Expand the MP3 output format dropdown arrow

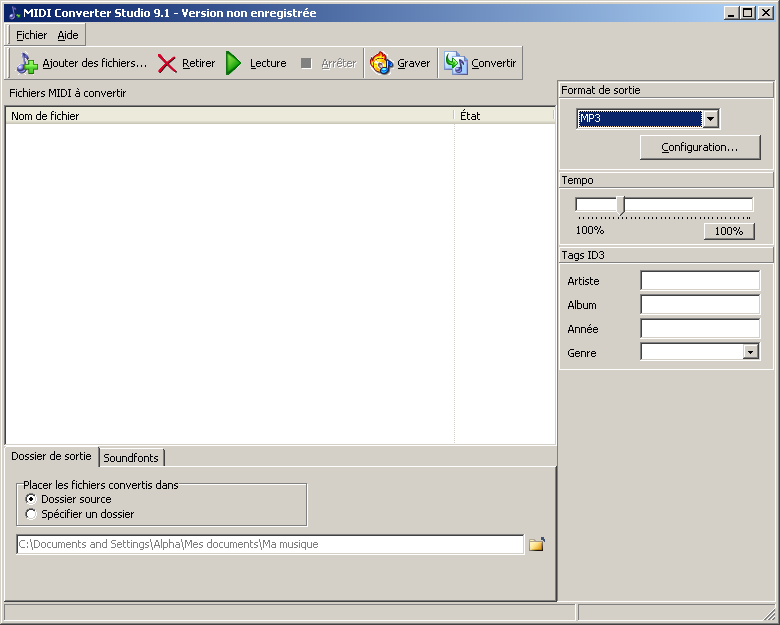coord(710,119)
